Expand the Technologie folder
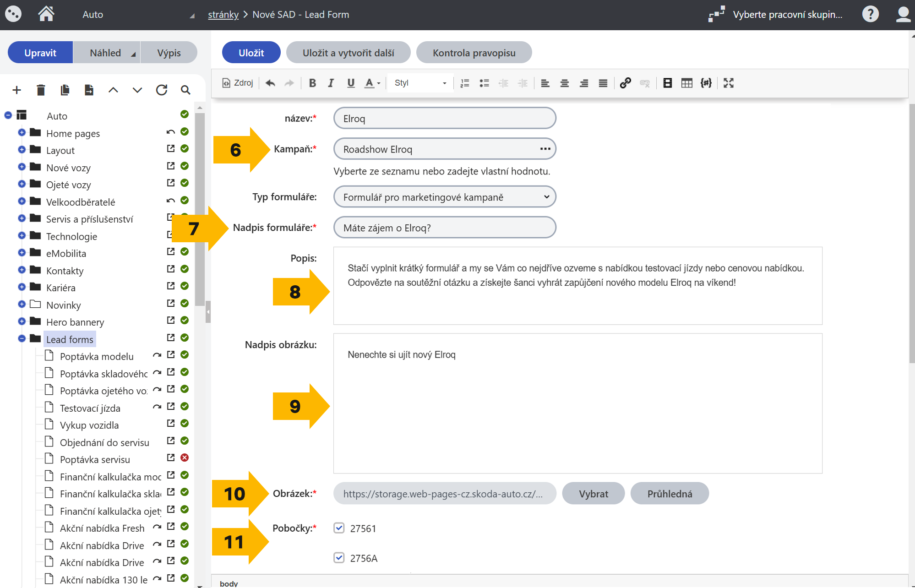The height and width of the screenshot is (588, 915). pyautogui.click(x=22, y=235)
